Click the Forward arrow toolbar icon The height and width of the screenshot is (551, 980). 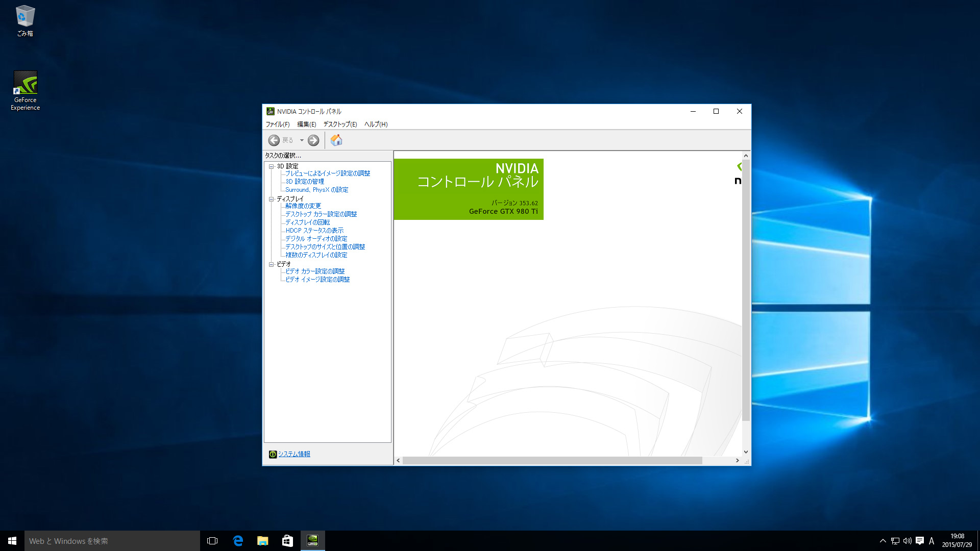click(x=313, y=140)
